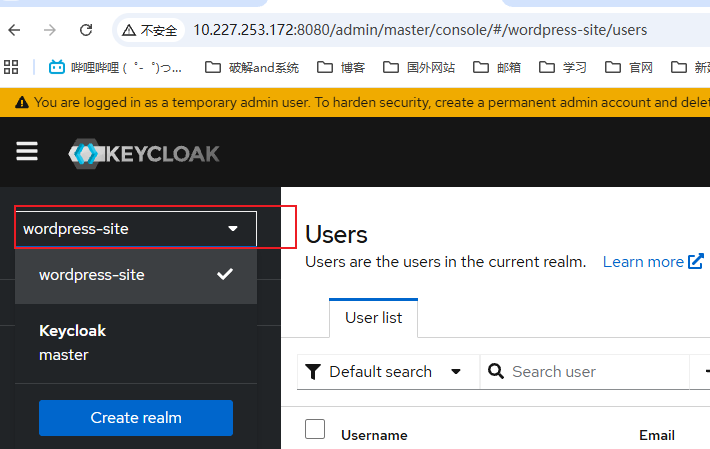Toggle the hamburger navigation menu

27,151
